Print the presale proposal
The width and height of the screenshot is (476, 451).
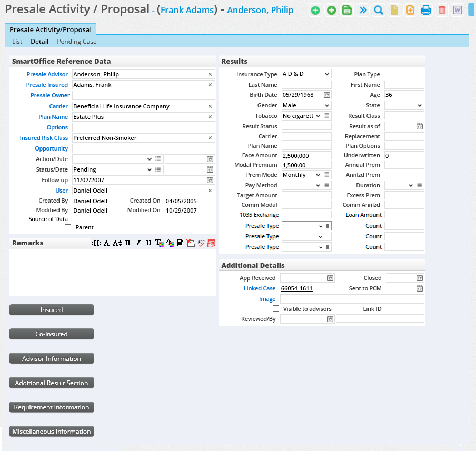click(426, 9)
